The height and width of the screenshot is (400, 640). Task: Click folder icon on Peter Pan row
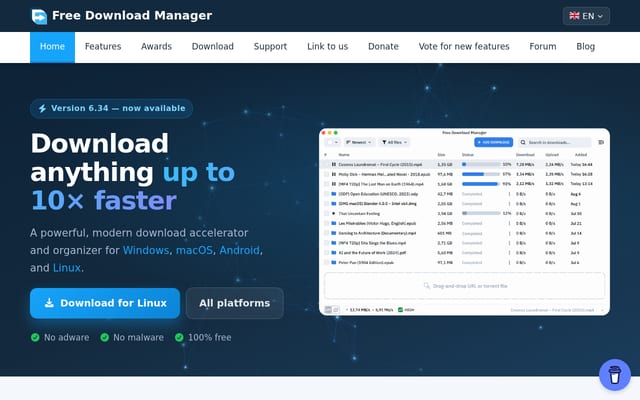point(333,262)
